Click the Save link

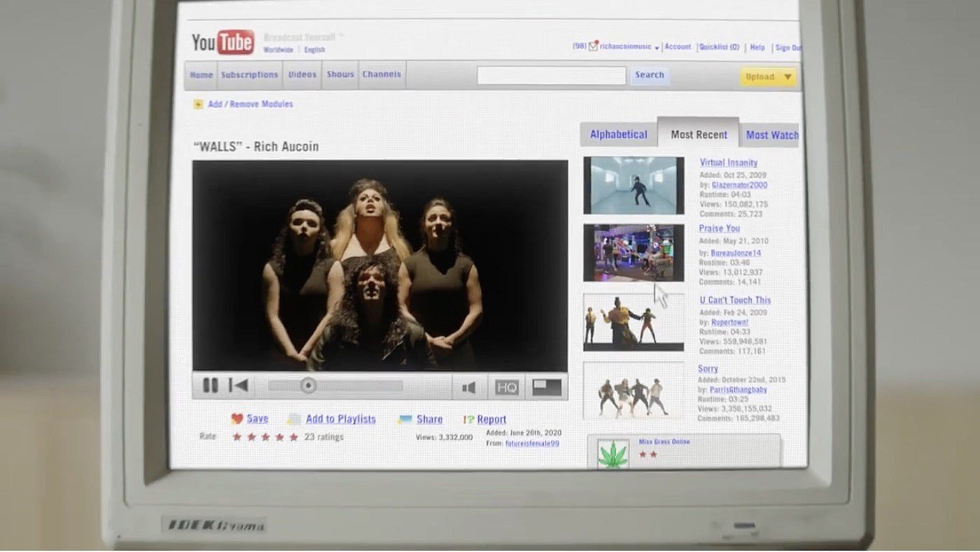click(258, 419)
